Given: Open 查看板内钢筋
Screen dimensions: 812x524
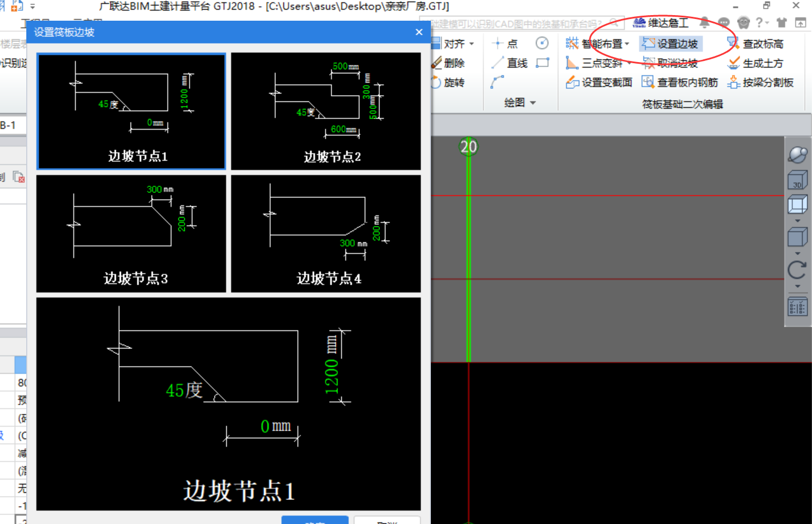Looking at the screenshot, I should [x=680, y=83].
